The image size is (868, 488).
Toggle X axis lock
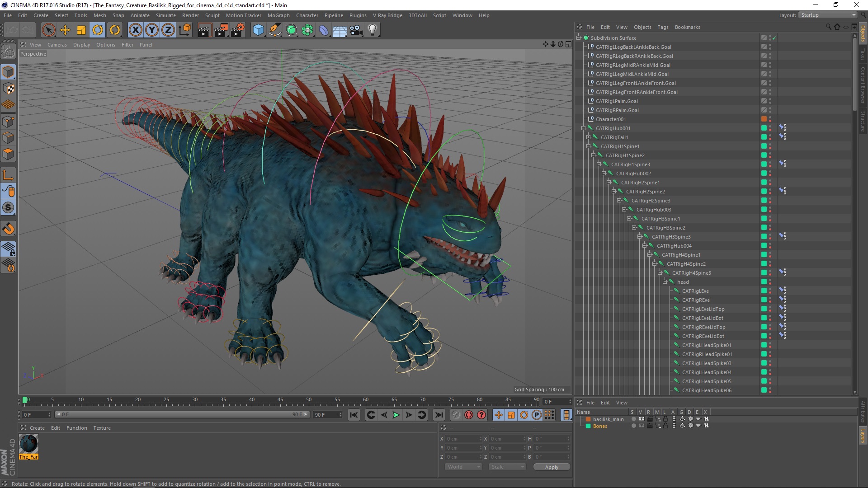(x=135, y=30)
